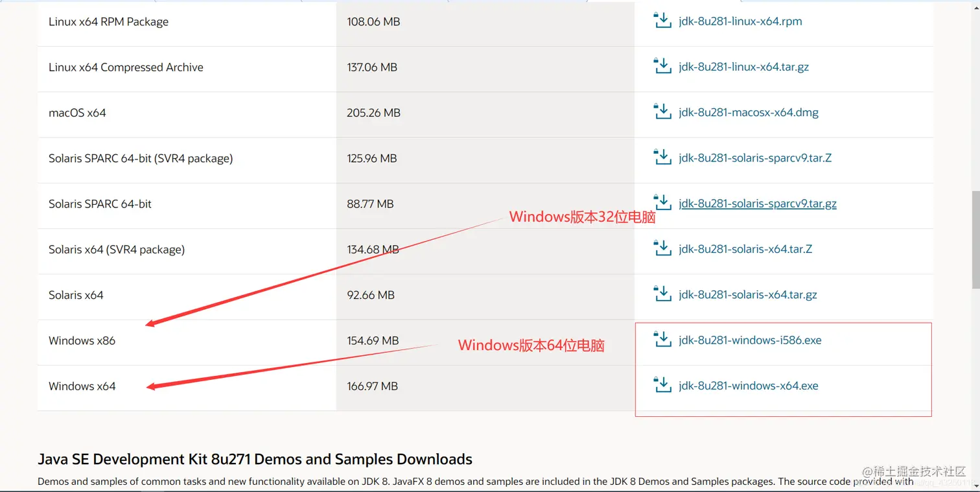This screenshot has width=980, height=492.
Task: Download the jdk-8u281-windows-i586.exe installer link
Action: pyautogui.click(x=750, y=340)
